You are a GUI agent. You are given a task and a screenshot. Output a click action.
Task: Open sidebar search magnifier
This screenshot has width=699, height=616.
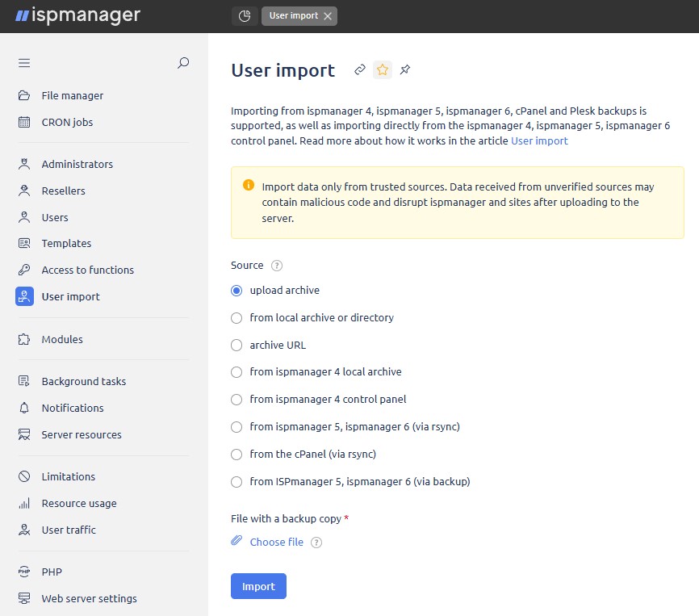pos(182,63)
